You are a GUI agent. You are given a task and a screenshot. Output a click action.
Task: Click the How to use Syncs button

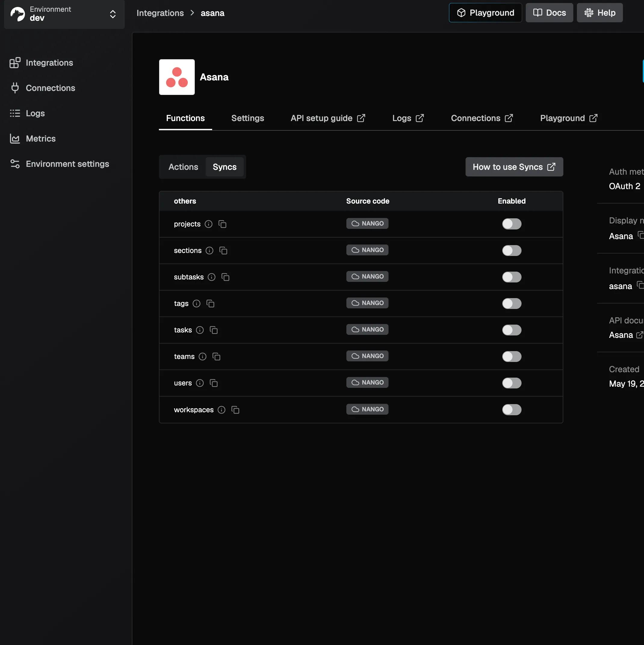(x=514, y=167)
